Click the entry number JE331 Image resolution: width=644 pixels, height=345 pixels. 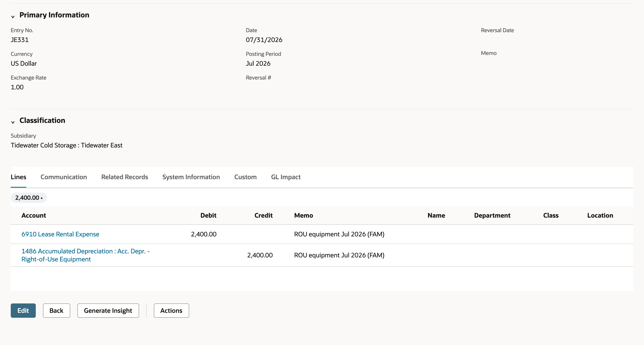[19, 40]
